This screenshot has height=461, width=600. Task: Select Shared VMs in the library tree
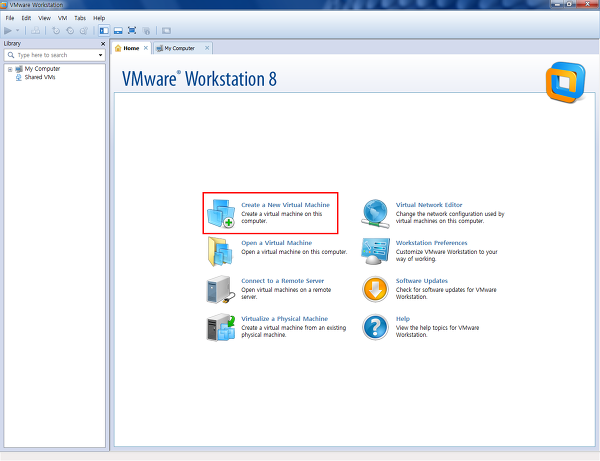pyautogui.click(x=40, y=77)
